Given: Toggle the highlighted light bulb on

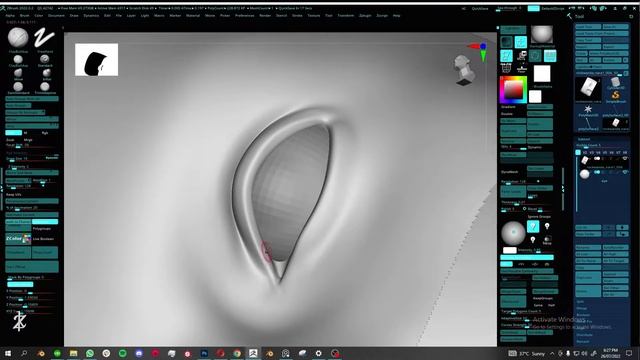Looking at the screenshot, I should [533, 226].
